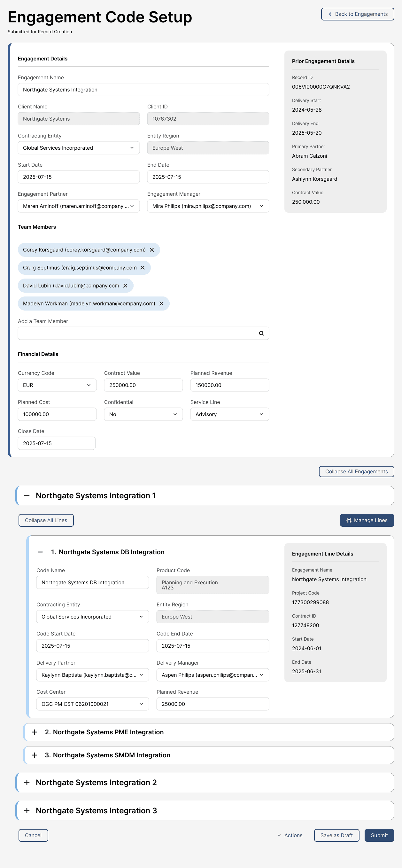The height and width of the screenshot is (868, 402).
Task: Expand Northgate Systems PME Integration line
Action: pos(34,732)
